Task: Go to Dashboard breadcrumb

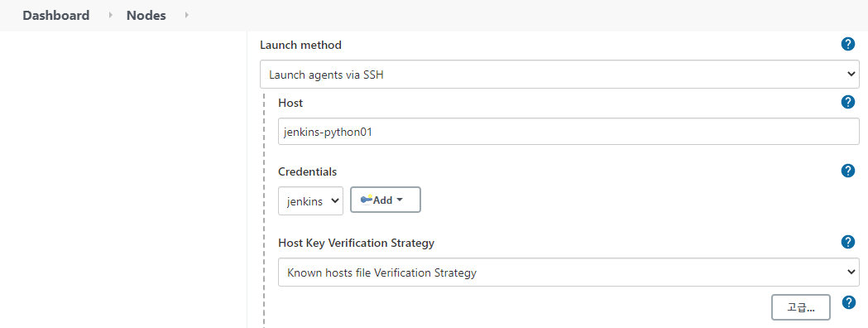Action: [56, 16]
